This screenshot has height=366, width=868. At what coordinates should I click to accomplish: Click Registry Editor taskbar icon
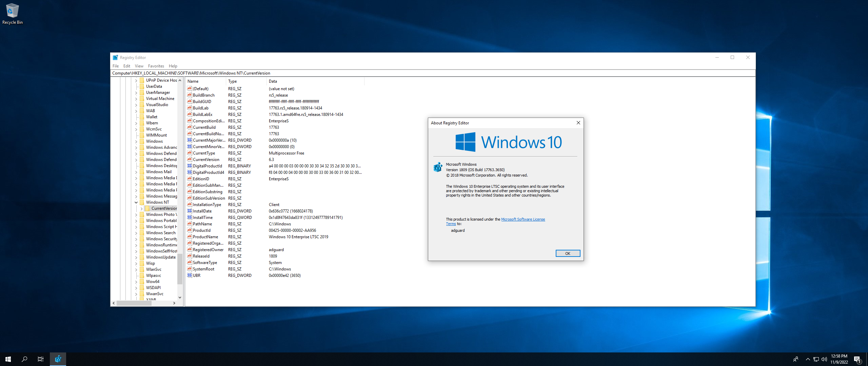tap(58, 359)
